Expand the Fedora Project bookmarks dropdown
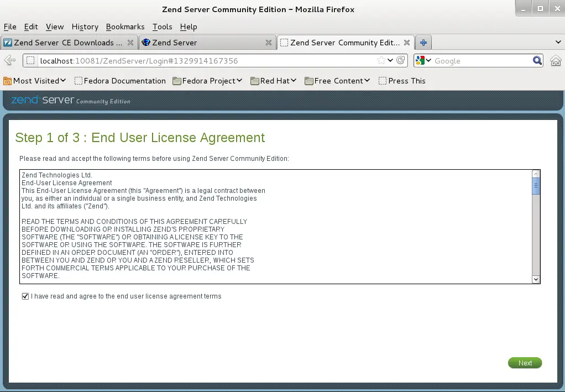This screenshot has width=565, height=392. coord(239,80)
